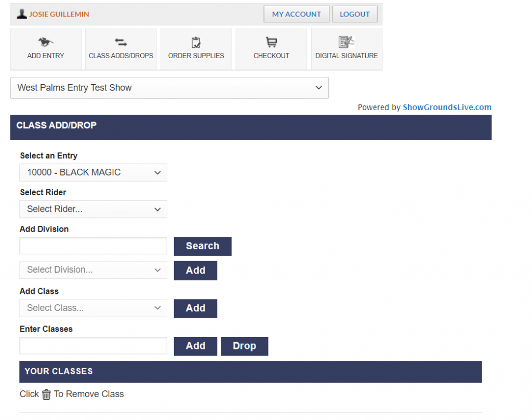Click the Checkout shopping cart icon
Screen dimensions: 532x420
(271, 41)
